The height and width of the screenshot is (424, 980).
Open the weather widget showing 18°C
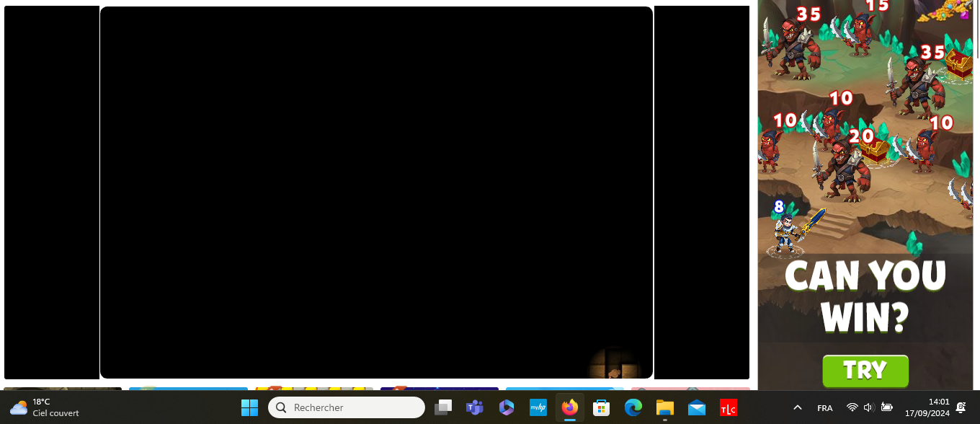coord(45,407)
